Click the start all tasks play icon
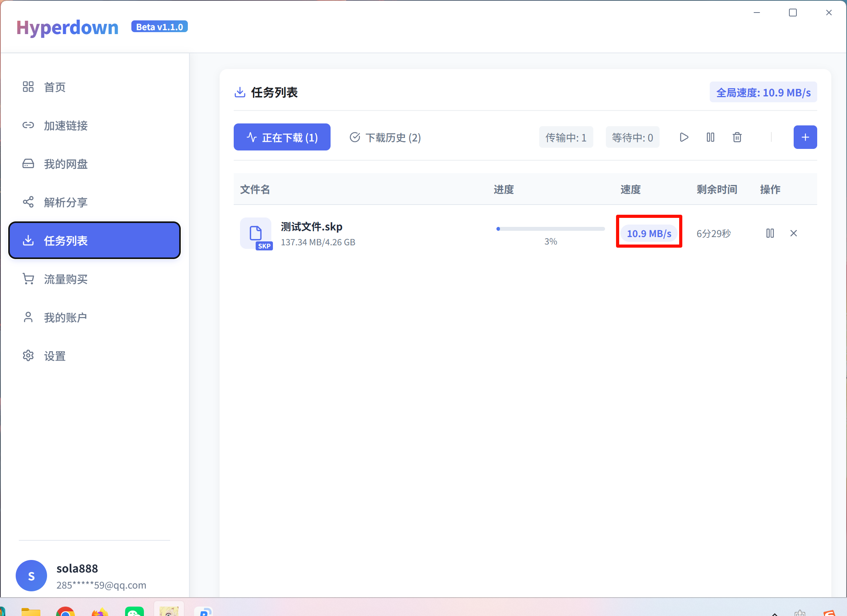The image size is (847, 616). pyautogui.click(x=684, y=137)
